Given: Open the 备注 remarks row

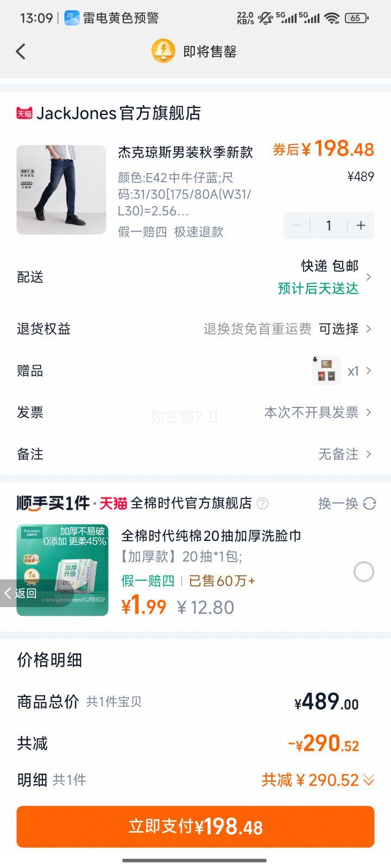Looking at the screenshot, I should pyautogui.click(x=195, y=454).
